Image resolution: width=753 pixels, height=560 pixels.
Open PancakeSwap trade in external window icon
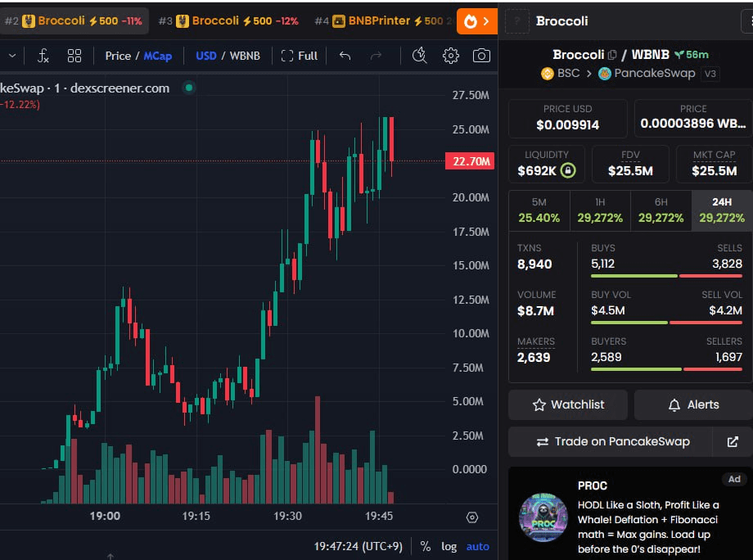point(733,441)
